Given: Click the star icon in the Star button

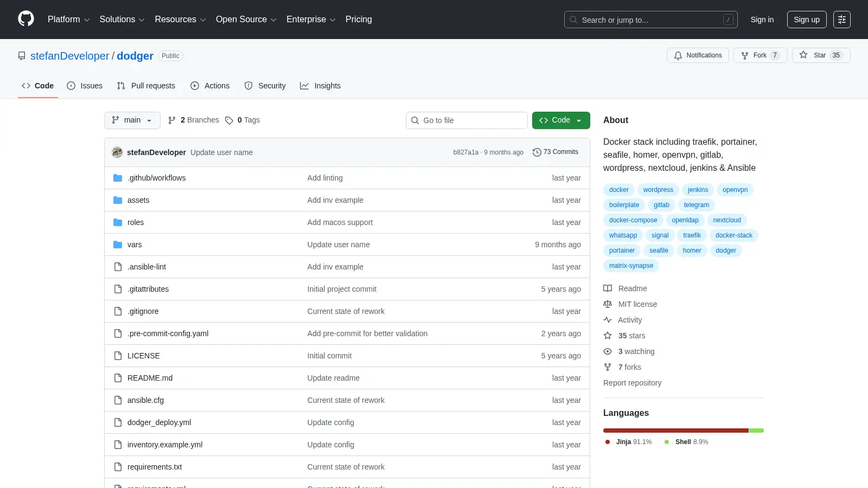Looking at the screenshot, I should (x=803, y=55).
